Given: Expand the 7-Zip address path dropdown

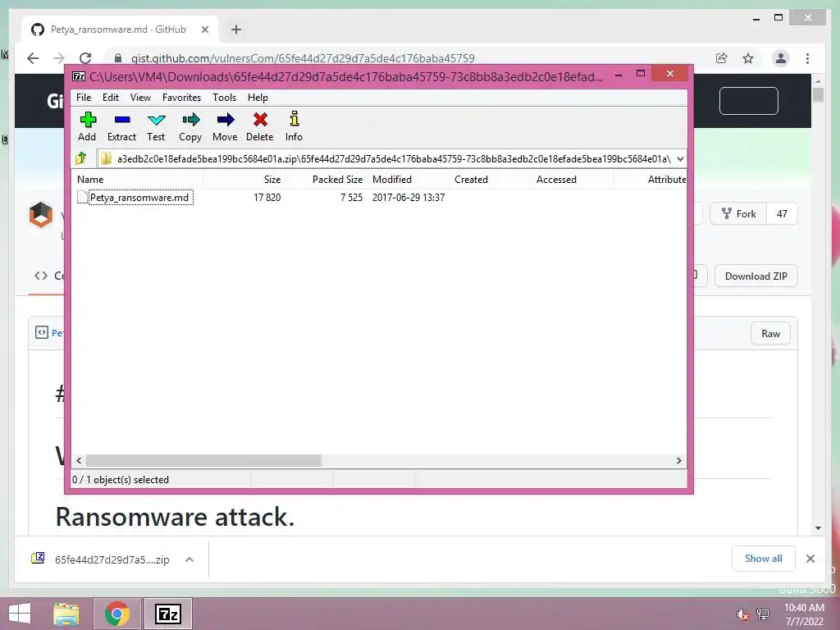Looking at the screenshot, I should point(680,158).
